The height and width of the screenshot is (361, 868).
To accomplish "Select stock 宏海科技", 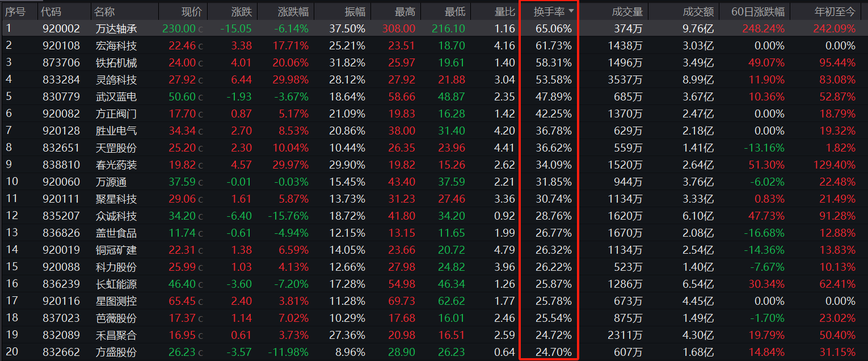I will pyautogui.click(x=116, y=45).
